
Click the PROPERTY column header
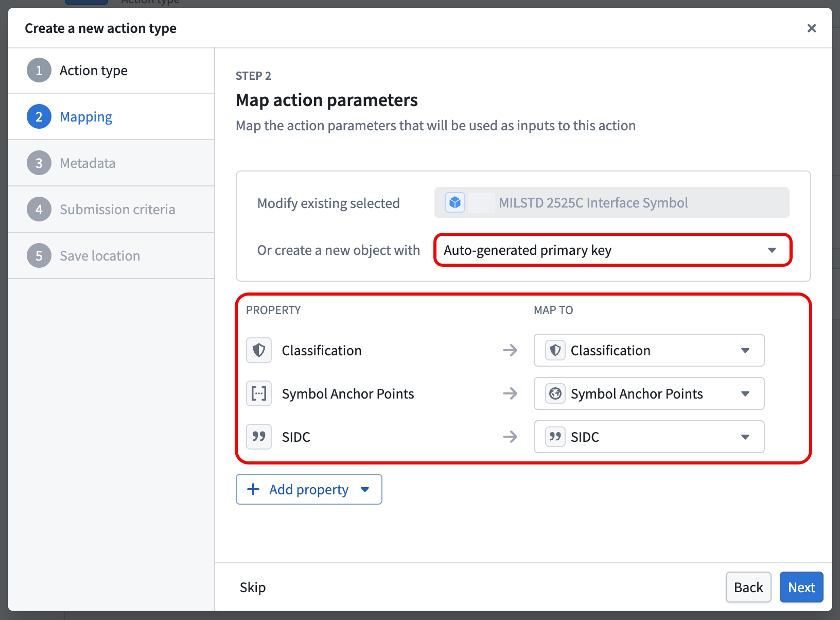pos(273,310)
